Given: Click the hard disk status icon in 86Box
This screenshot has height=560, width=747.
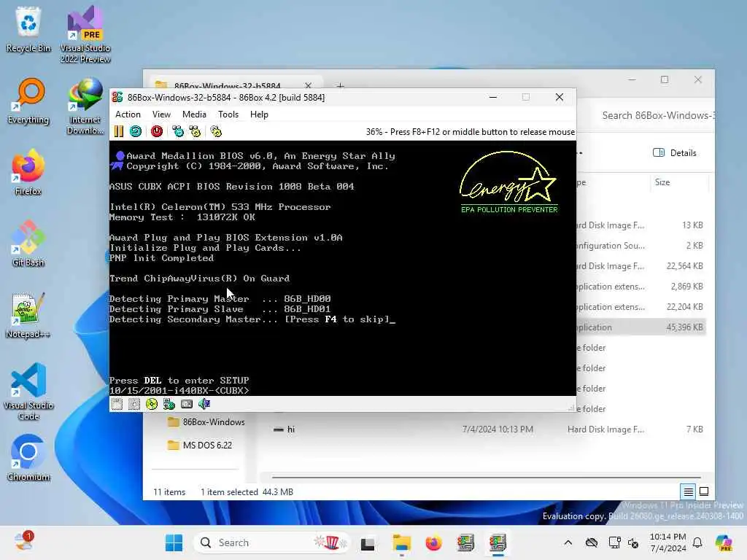Looking at the screenshot, I should tap(169, 404).
